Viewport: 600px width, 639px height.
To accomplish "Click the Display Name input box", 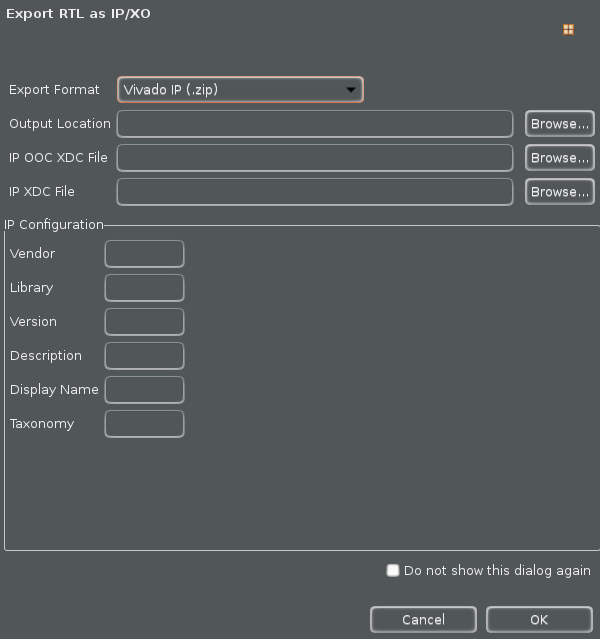I will point(144,390).
